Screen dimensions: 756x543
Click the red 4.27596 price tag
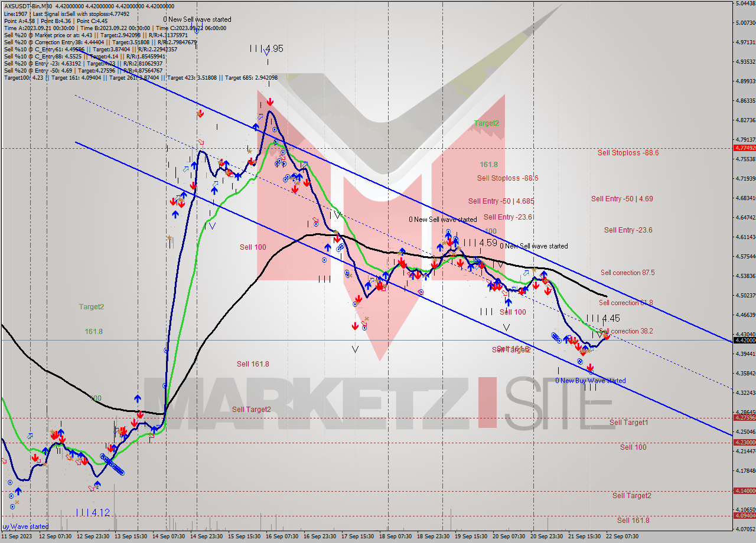click(x=744, y=417)
